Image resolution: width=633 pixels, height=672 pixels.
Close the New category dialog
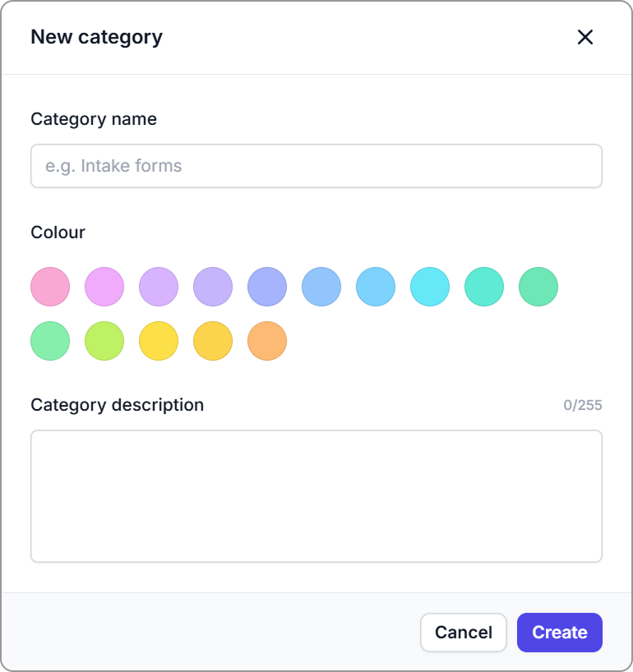tap(584, 37)
